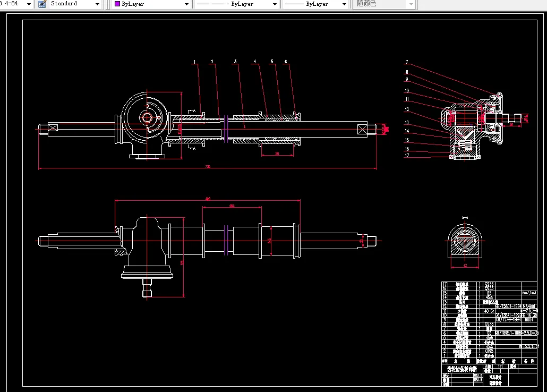Select part balloon number 6

(x=286, y=62)
